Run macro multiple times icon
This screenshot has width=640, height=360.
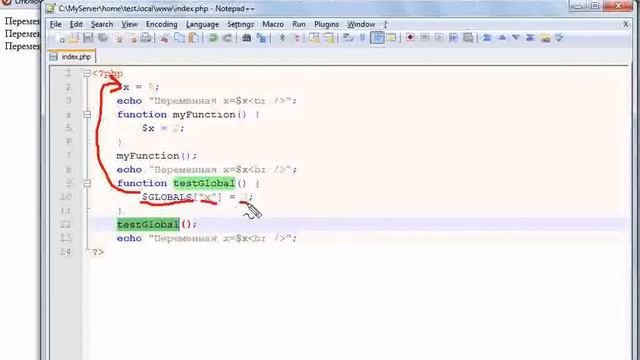coord(453,38)
